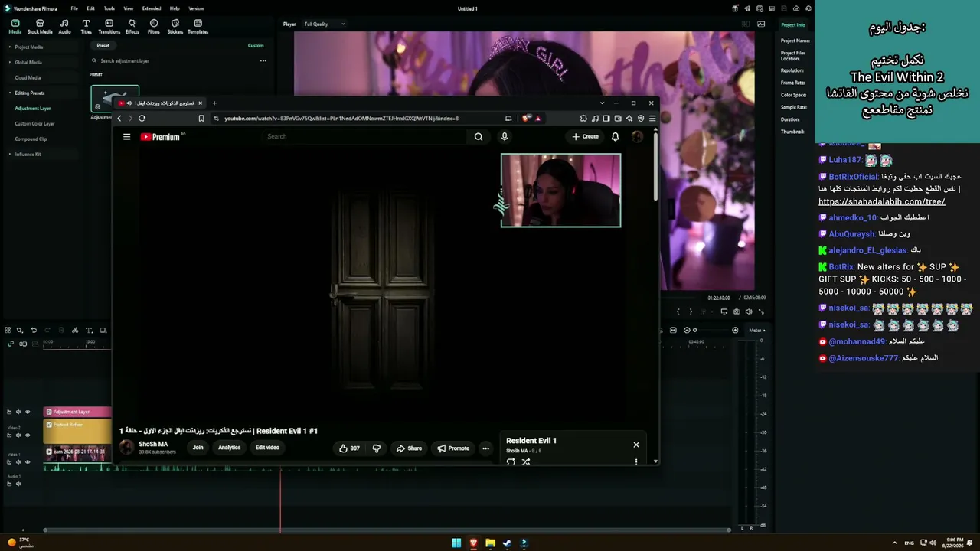Close the Resident Evil 1 playlist panel

pos(635,444)
